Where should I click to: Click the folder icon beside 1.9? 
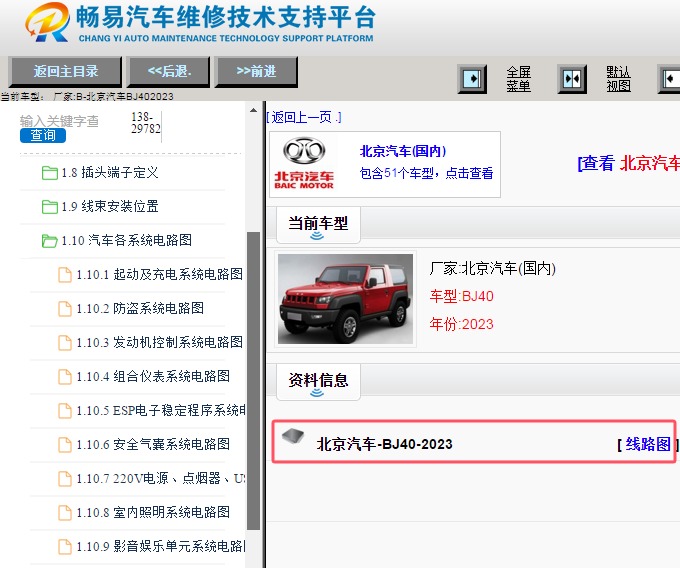49,206
